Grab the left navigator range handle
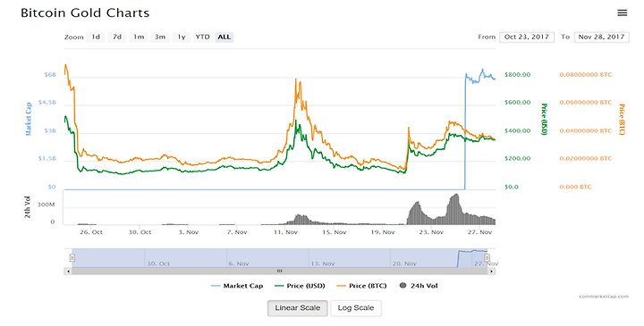The width and height of the screenshot is (644, 326). tap(72, 258)
